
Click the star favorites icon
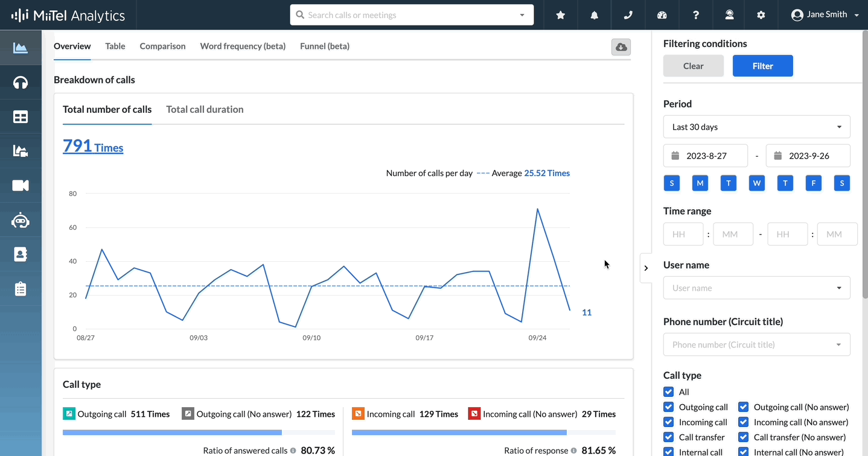(561, 15)
